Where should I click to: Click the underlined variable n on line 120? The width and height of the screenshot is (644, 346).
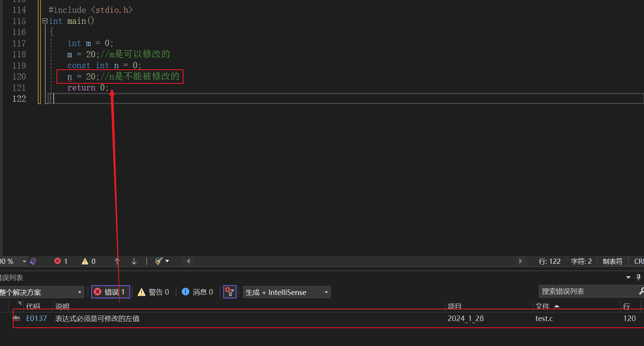70,77
